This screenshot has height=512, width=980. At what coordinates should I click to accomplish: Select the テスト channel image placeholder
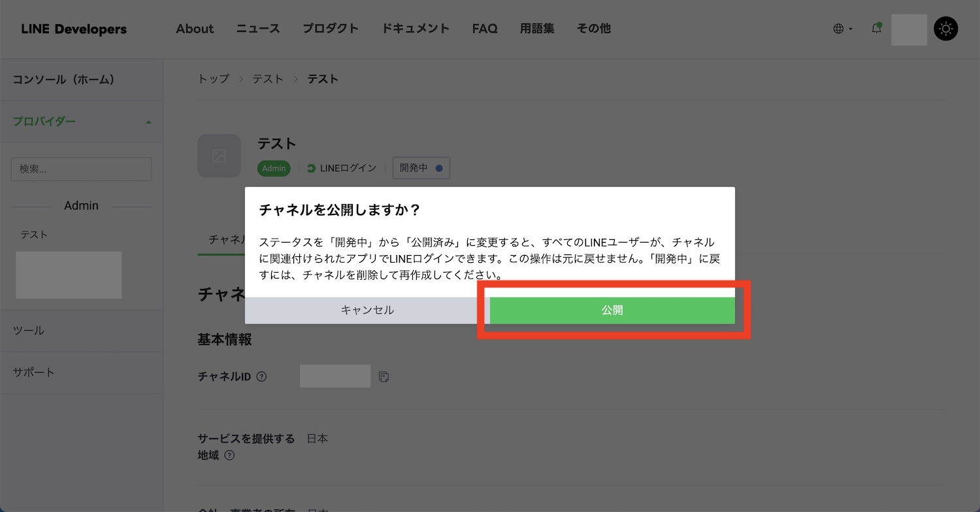click(219, 156)
